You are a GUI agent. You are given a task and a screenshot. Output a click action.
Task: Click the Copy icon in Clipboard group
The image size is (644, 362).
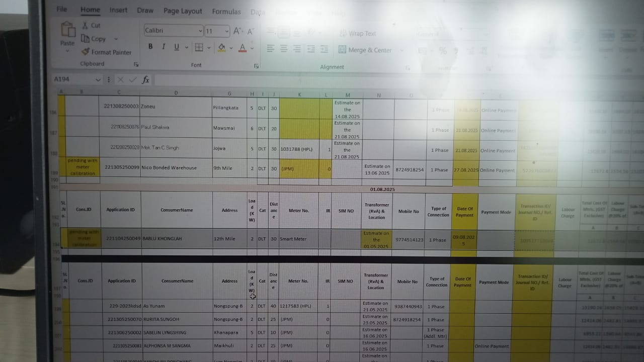point(85,39)
